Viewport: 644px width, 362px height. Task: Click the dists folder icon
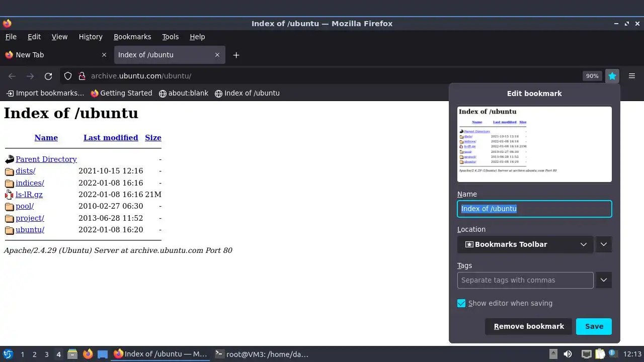(9, 171)
